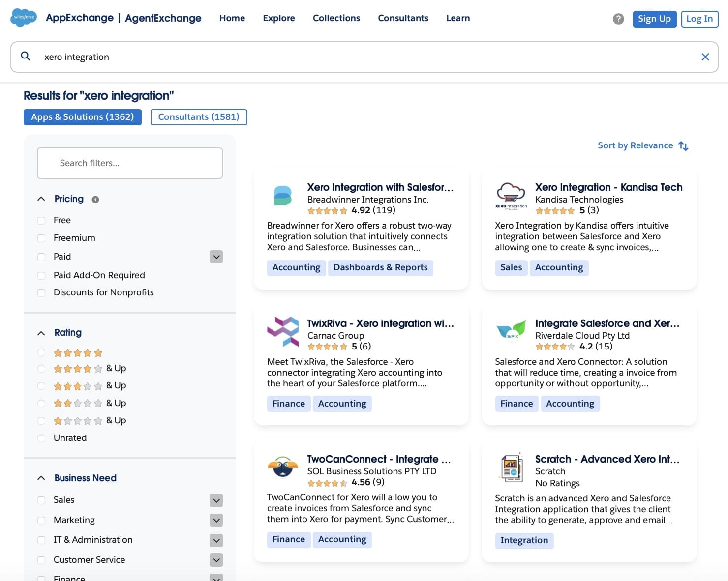Click the sort order arrows icon

click(x=683, y=146)
